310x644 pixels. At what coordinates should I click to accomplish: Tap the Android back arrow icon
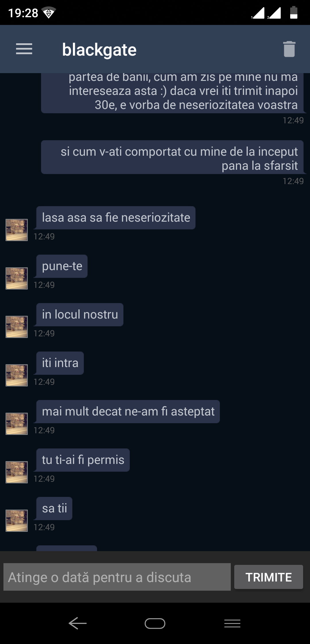coord(77,623)
